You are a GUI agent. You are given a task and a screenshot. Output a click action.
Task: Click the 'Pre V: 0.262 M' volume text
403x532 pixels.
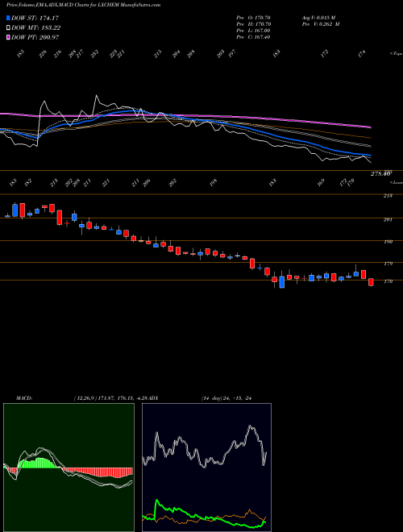pos(320,24)
